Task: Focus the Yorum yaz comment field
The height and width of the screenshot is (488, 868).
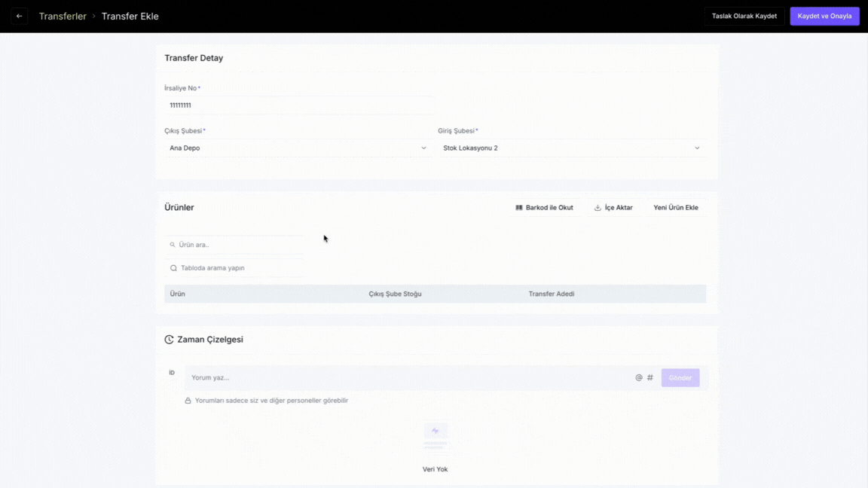Action: point(410,378)
